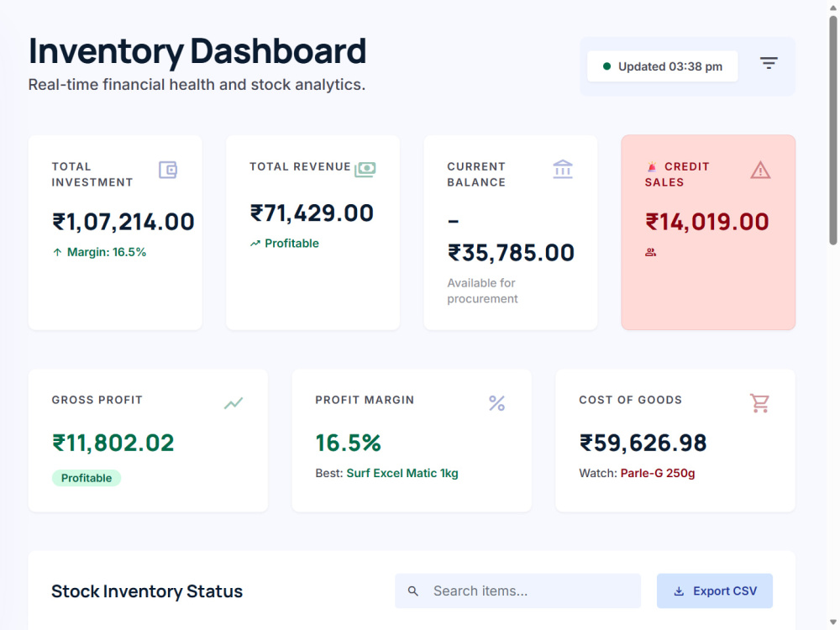Viewport: 840px width, 630px height.
Task: Click the green Profitable badge under Gross Profit
Action: tap(87, 478)
